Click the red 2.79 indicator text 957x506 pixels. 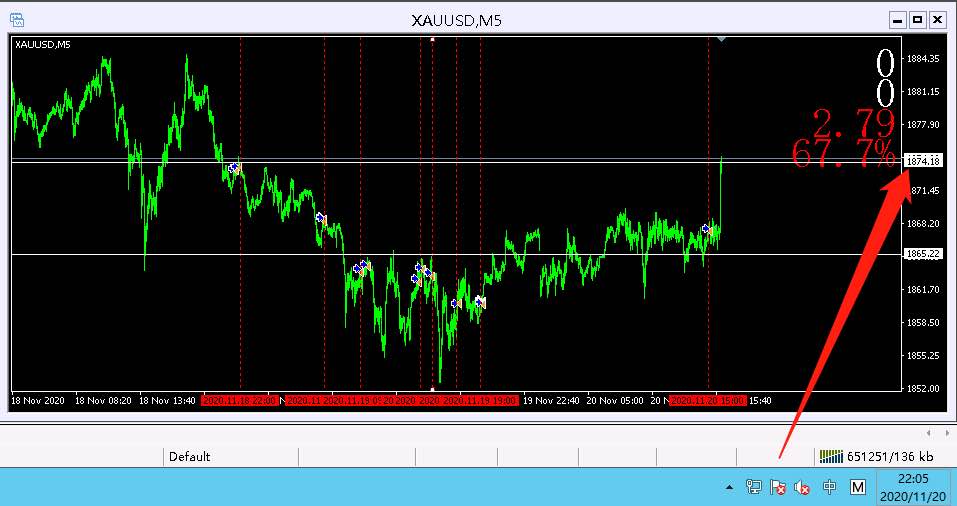pyautogui.click(x=854, y=124)
